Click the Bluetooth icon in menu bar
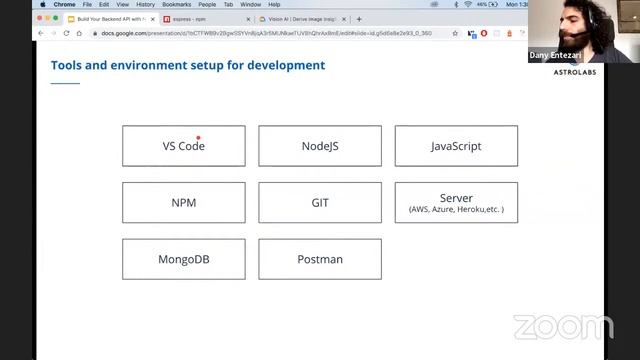This screenshot has width=640, height=360. 456,4
